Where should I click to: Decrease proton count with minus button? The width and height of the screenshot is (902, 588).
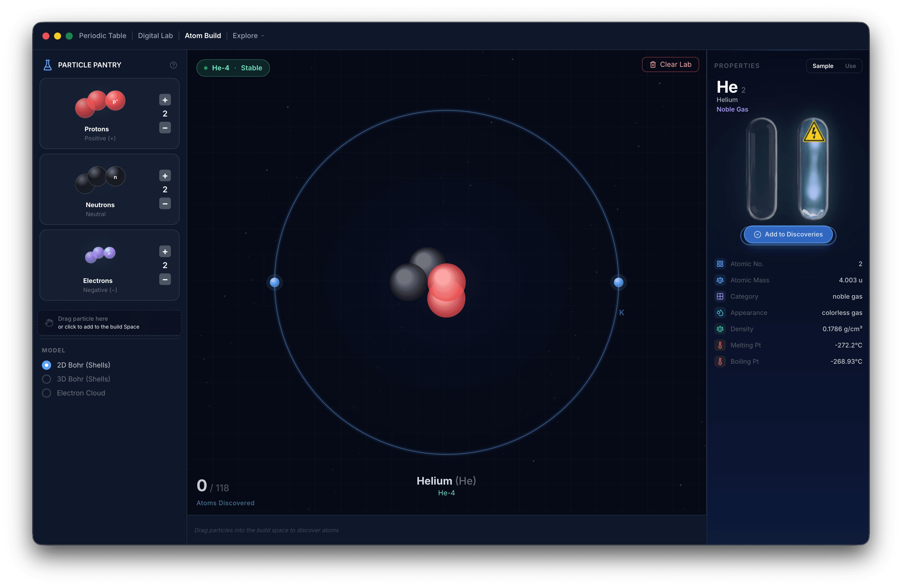(165, 128)
